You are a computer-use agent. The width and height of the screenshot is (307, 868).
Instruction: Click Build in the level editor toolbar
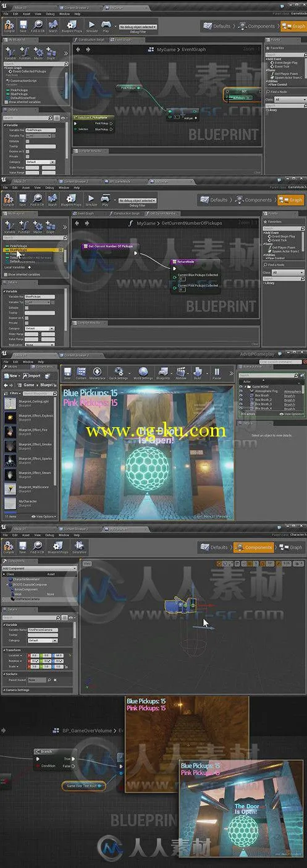pos(198,375)
